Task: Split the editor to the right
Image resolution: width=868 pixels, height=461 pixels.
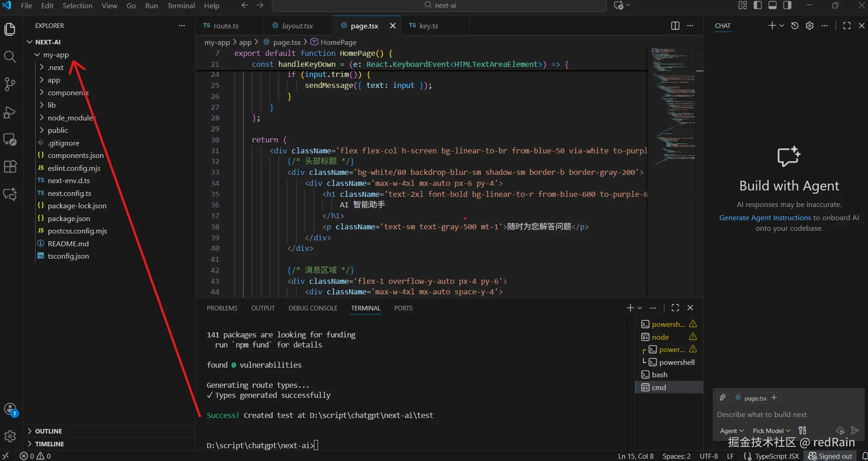Action: pyautogui.click(x=675, y=26)
